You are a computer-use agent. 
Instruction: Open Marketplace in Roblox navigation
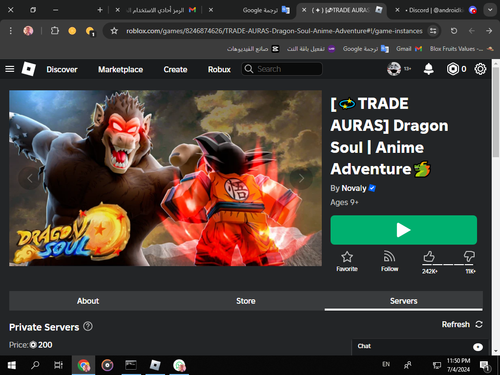120,69
